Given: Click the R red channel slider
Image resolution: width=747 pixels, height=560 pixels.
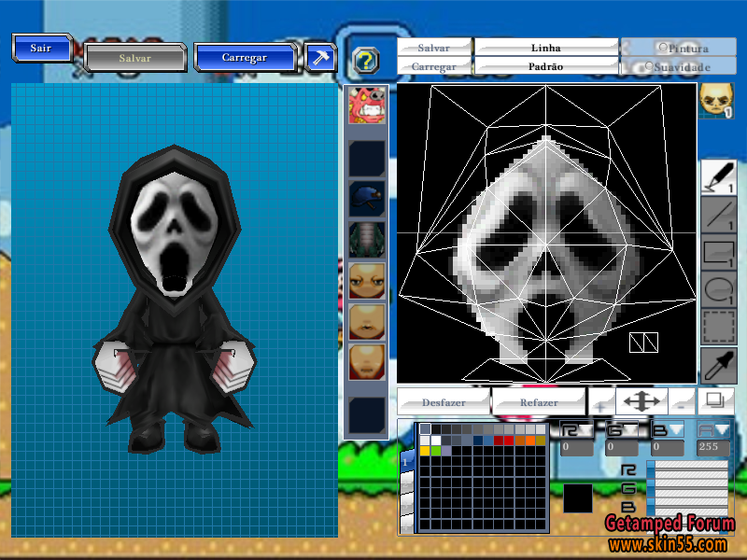Looking at the screenshot, I should point(688,469).
